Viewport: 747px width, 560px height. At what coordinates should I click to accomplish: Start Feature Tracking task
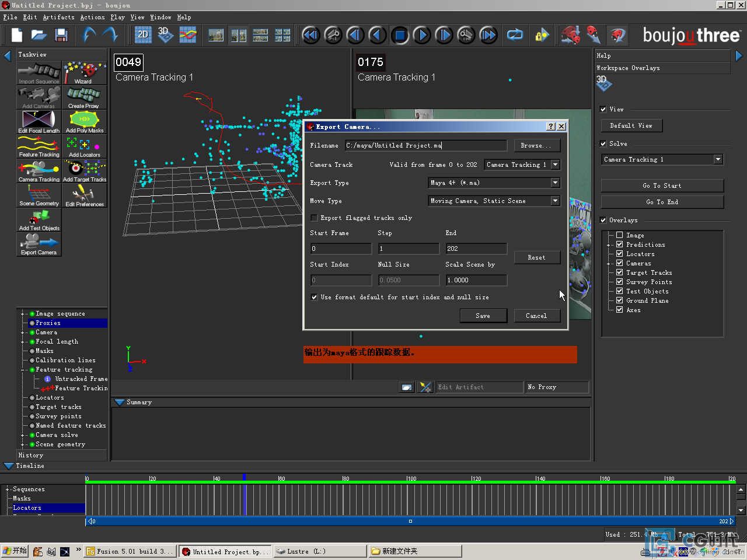pos(39,146)
